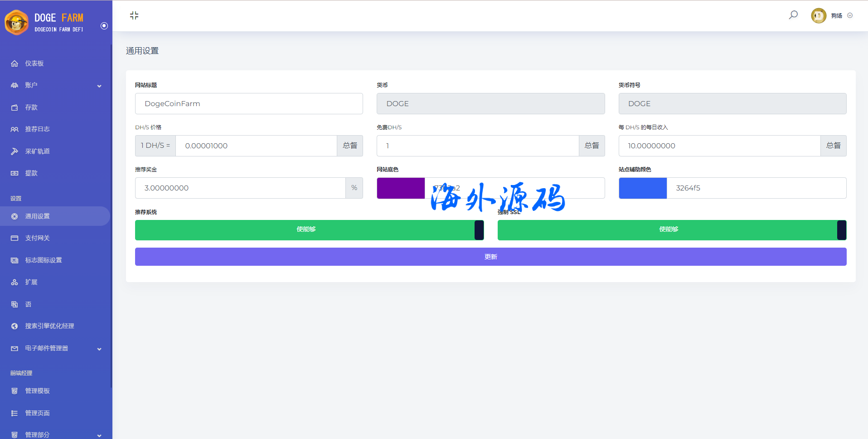This screenshot has width=868, height=439.
Task: Click the search magnifier icon in header
Action: 793,15
